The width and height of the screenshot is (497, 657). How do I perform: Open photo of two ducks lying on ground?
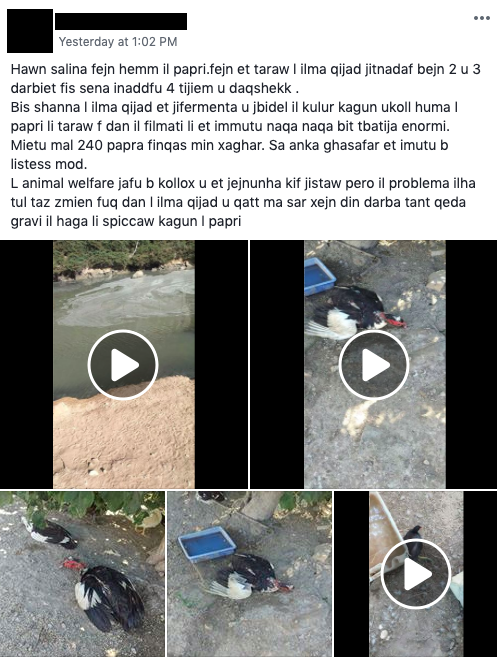tap(83, 574)
